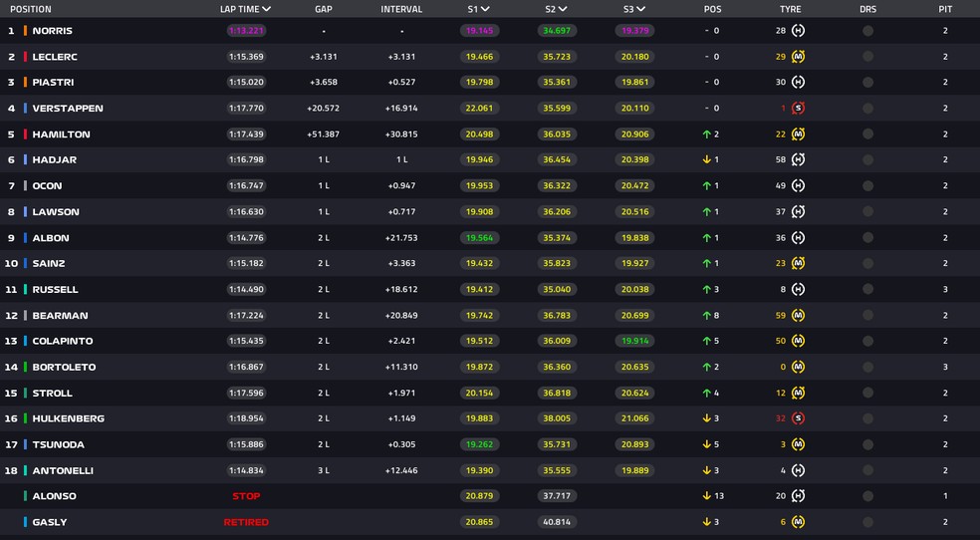Click the GAP column header

(x=323, y=9)
